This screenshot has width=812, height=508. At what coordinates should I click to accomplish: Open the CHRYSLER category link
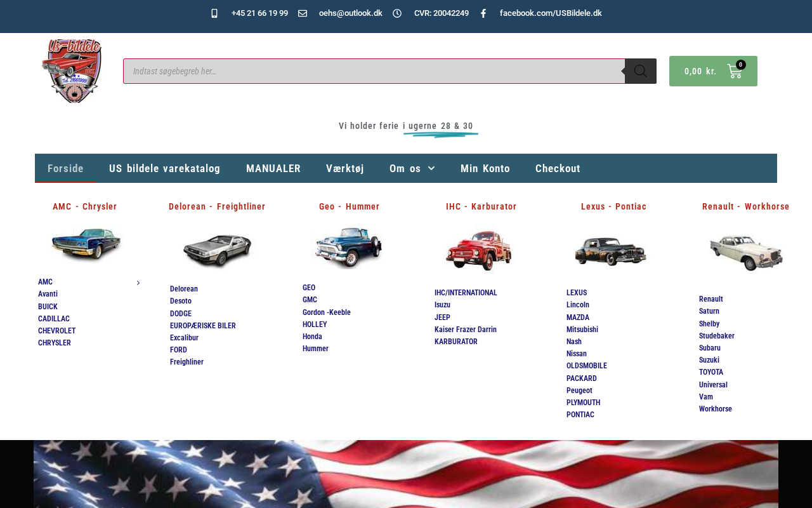[55, 343]
